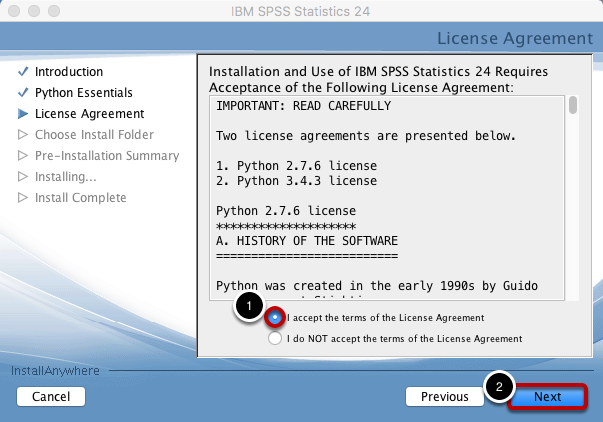Click the 'Introduction' step label
This screenshot has height=422, width=603.
(69, 72)
